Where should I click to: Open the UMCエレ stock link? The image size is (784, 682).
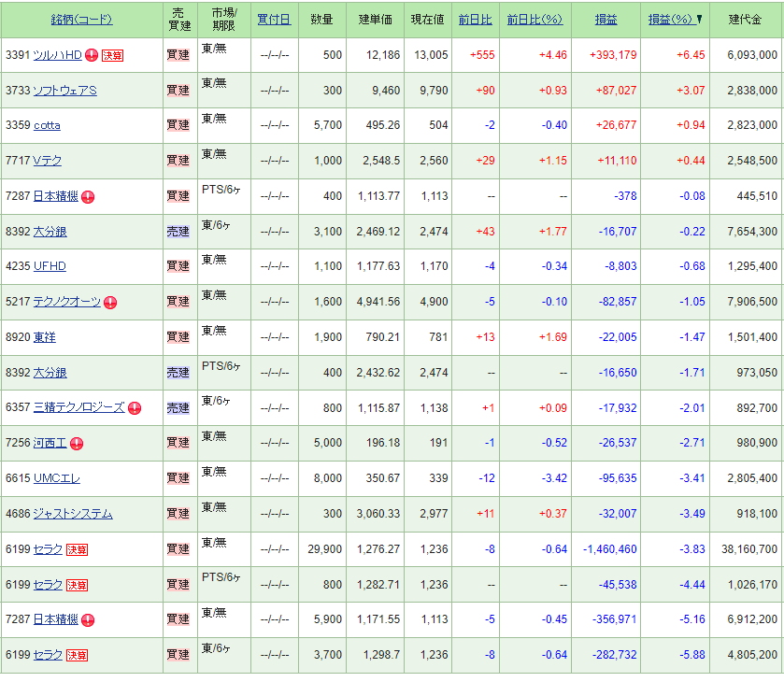[x=56, y=478]
